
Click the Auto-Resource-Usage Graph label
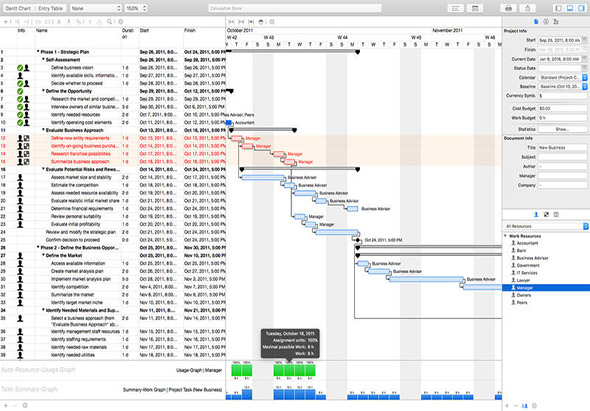(x=38, y=370)
